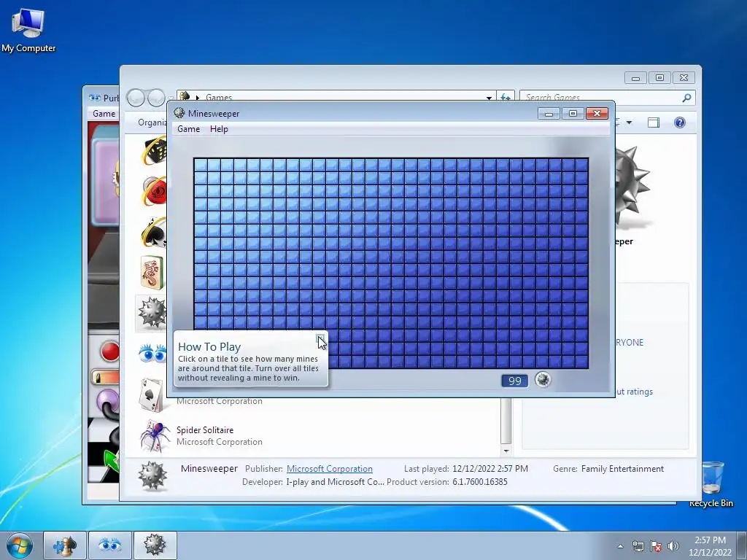Expand the address bar history dropdown arrow
Image resolution: width=747 pixels, height=560 pixels.
489,97
